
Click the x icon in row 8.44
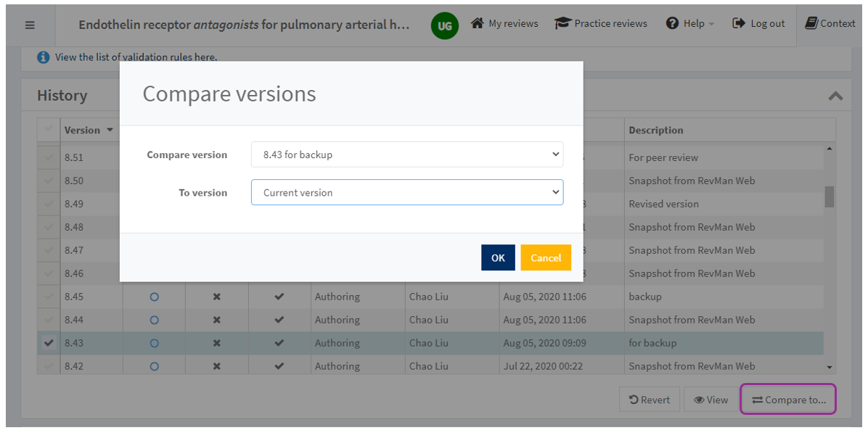[216, 320]
